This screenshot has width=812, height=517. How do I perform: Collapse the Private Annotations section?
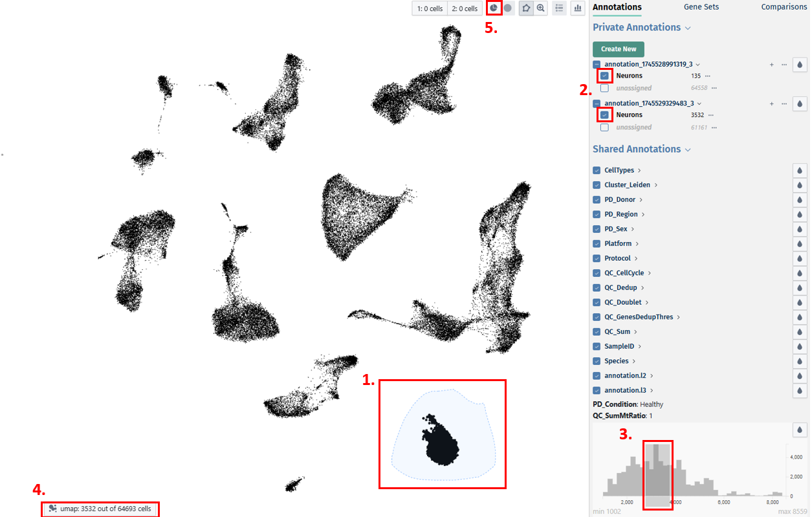pos(688,28)
